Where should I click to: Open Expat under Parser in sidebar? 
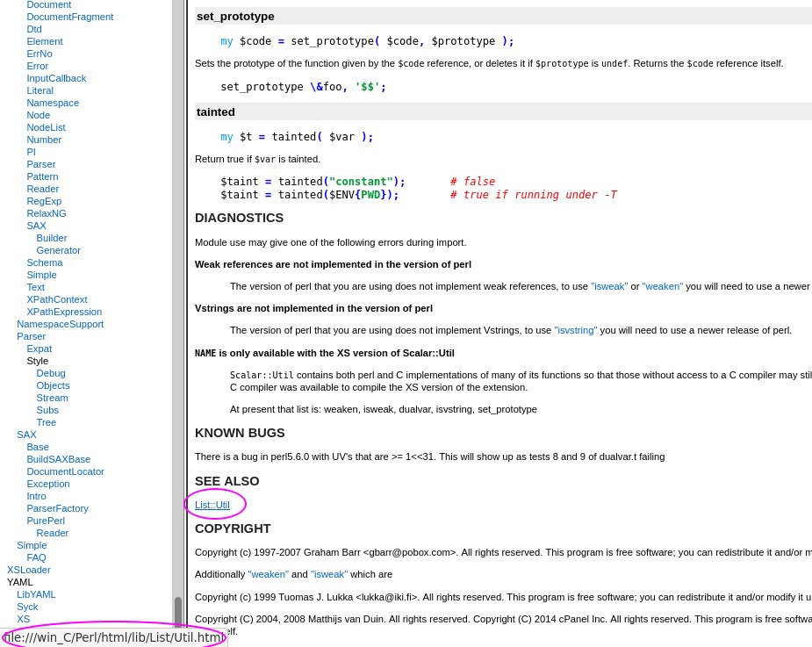point(40,349)
